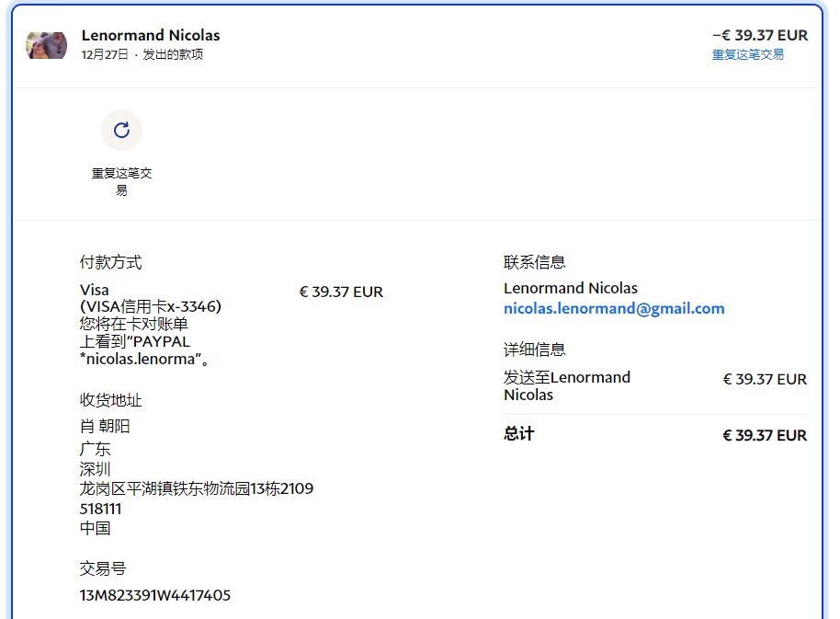Click the € 39.37 EUR Visa payment amount
Image resolution: width=840 pixels, height=619 pixels.
pyautogui.click(x=341, y=292)
